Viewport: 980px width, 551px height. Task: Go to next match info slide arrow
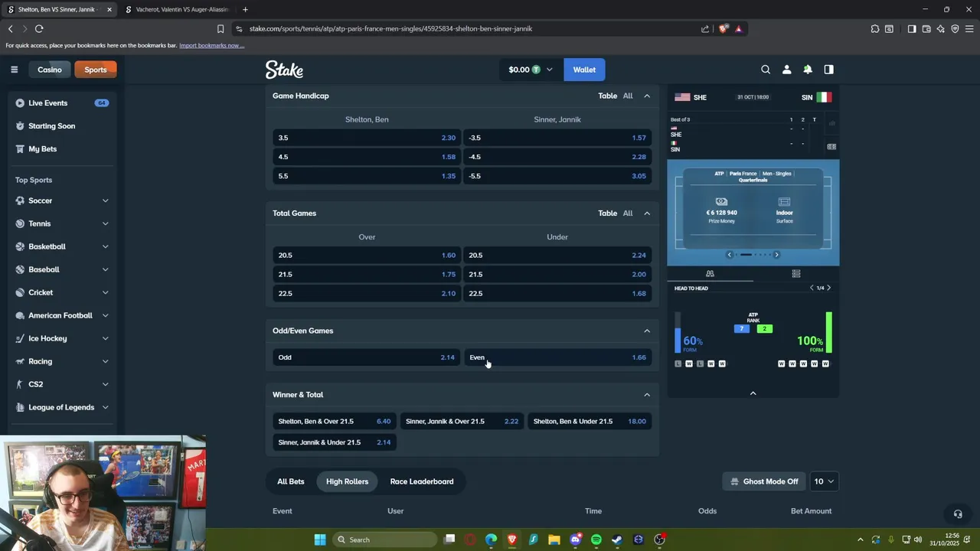[776, 255]
